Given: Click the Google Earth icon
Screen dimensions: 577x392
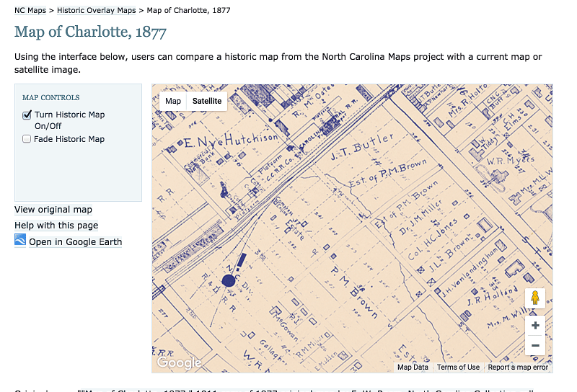Looking at the screenshot, I should [20, 240].
